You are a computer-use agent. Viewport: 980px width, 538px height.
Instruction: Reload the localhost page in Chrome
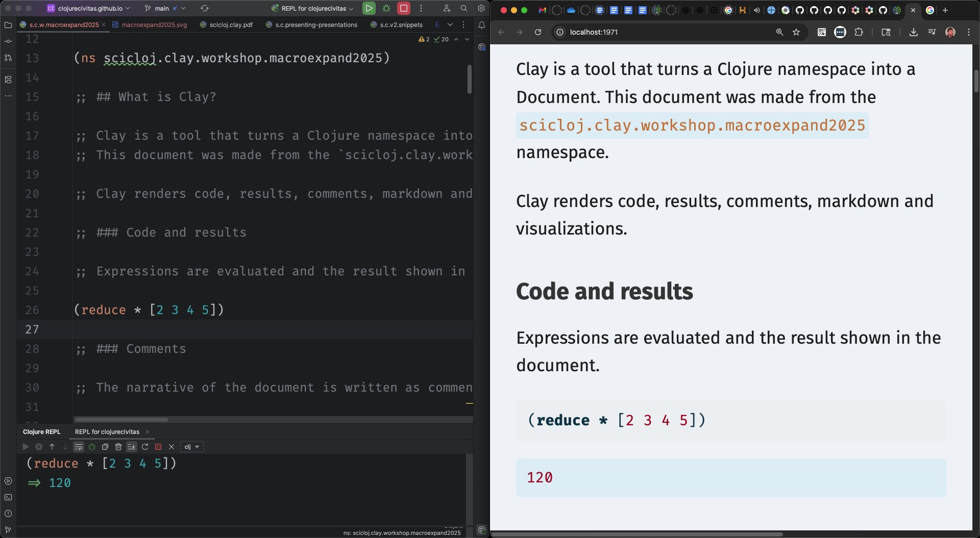(x=538, y=32)
